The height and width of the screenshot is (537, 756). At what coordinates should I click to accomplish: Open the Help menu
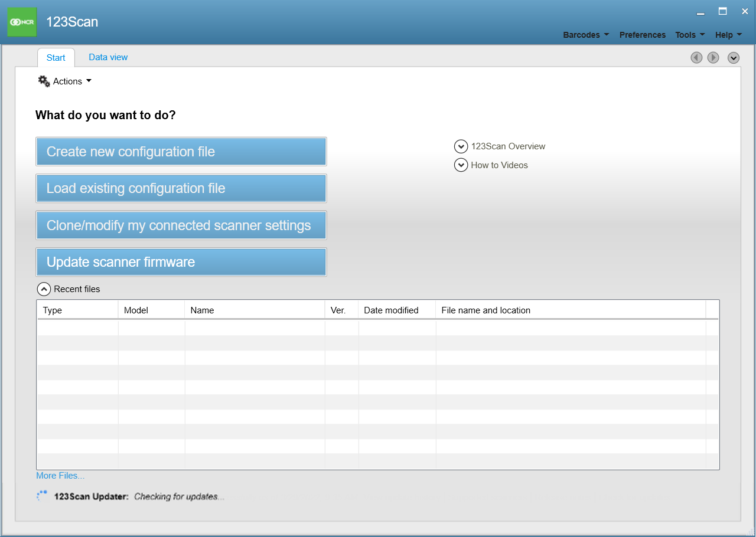point(728,35)
